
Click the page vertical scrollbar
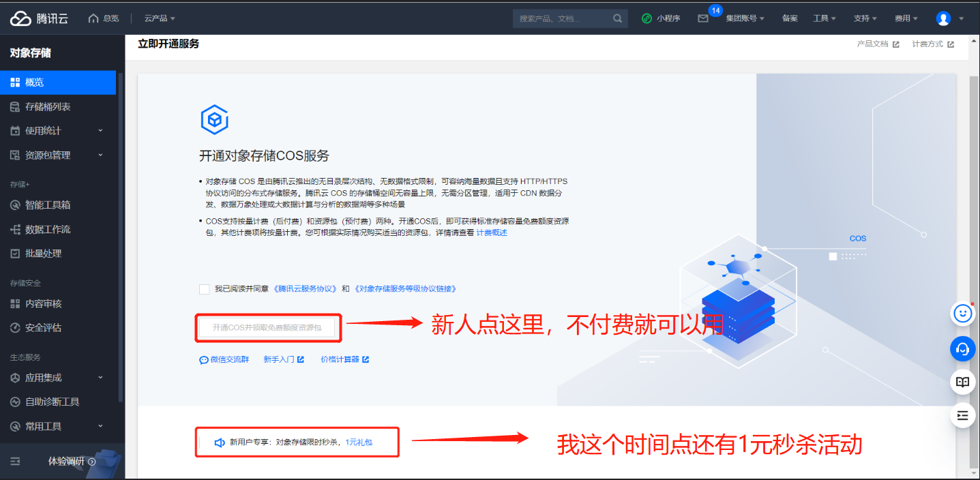tap(973, 273)
